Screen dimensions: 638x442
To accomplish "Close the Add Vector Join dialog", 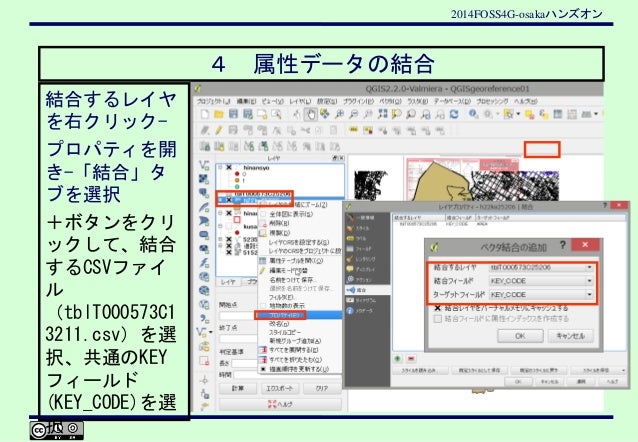I will (585, 245).
